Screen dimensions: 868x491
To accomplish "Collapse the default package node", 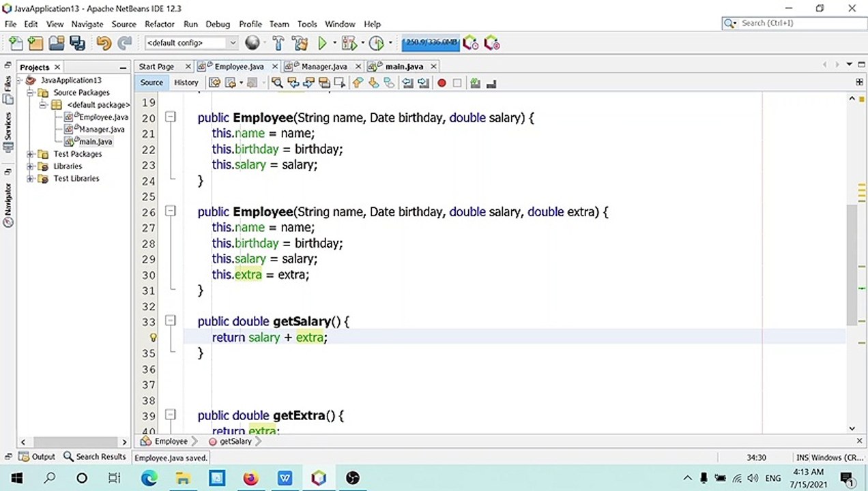I will (x=43, y=105).
